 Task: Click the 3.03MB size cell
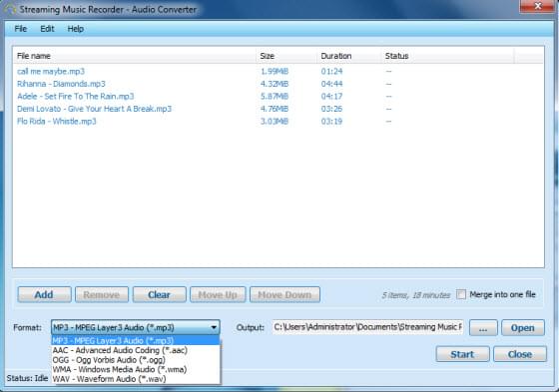275,121
